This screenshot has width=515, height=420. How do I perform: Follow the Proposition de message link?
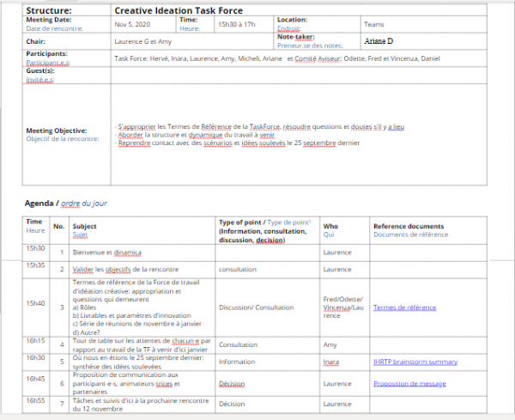click(410, 384)
